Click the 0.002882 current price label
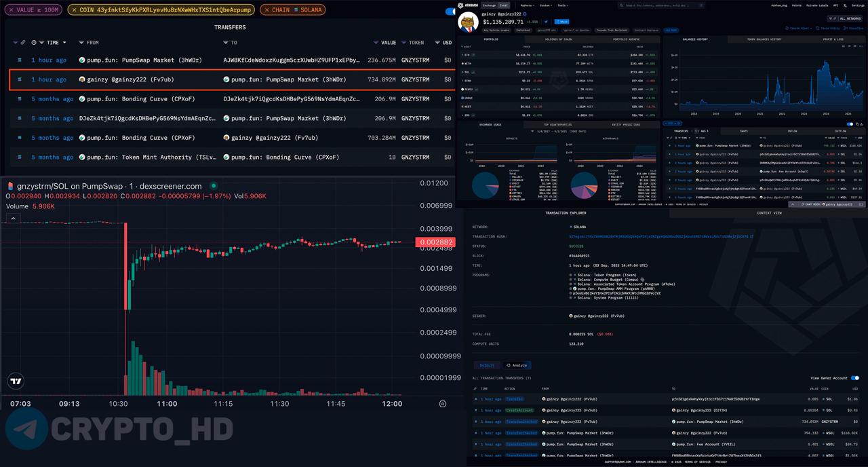 tap(436, 242)
